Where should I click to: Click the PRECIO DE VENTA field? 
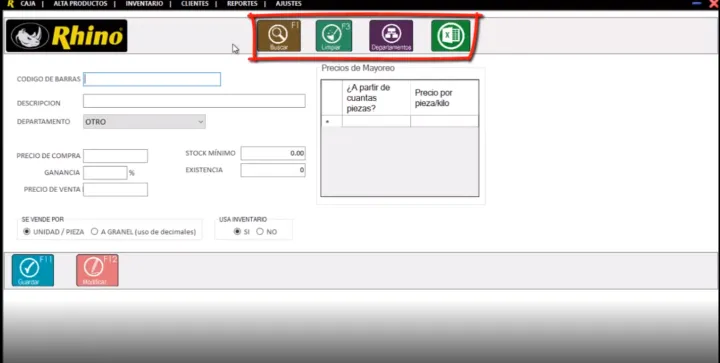[115, 190]
